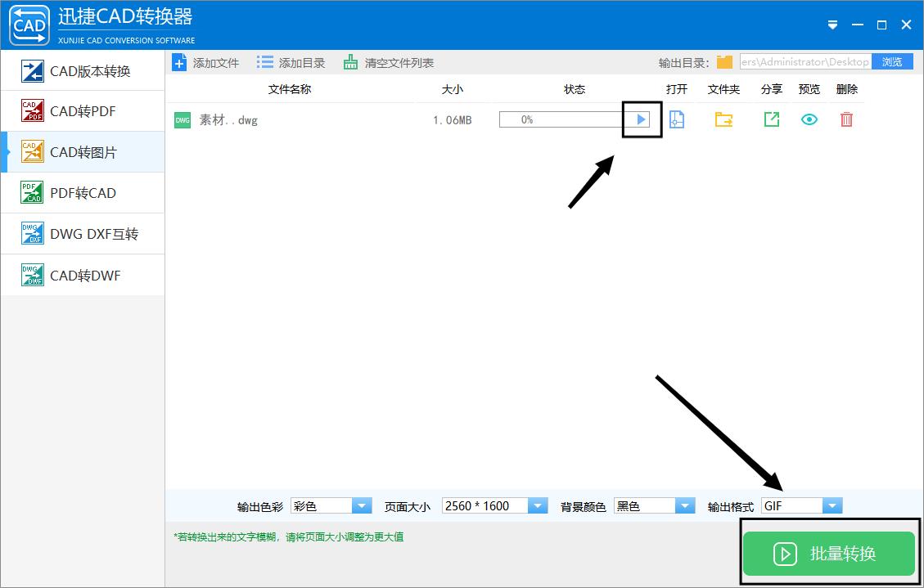
Task: Expand the 页面大小 size dropdown
Action: coord(538,505)
